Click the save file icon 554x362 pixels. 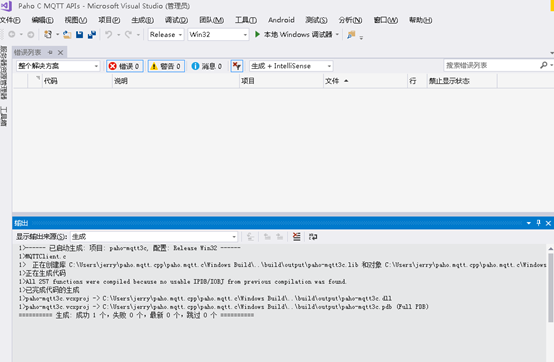point(79,34)
